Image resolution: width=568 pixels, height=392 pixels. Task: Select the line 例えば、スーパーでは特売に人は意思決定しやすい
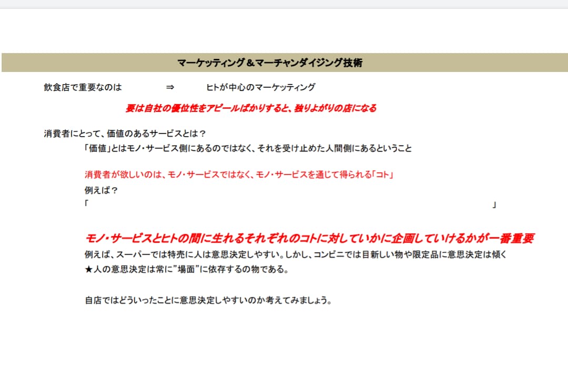(x=296, y=254)
